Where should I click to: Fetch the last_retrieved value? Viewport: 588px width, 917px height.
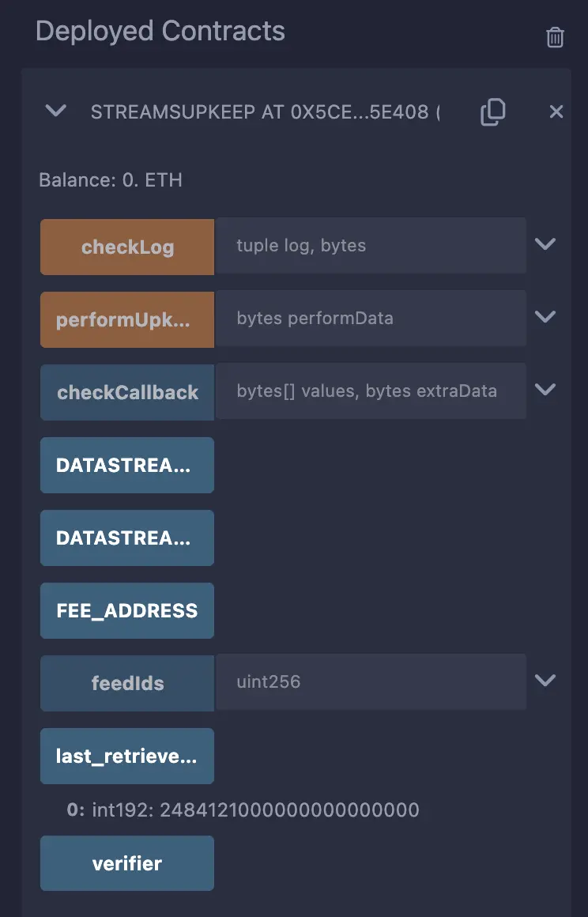tap(126, 756)
